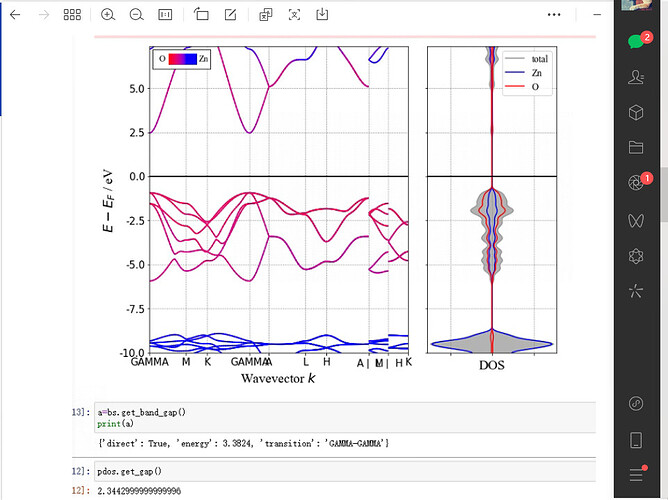Show image at actual 1:1 size

165,16
